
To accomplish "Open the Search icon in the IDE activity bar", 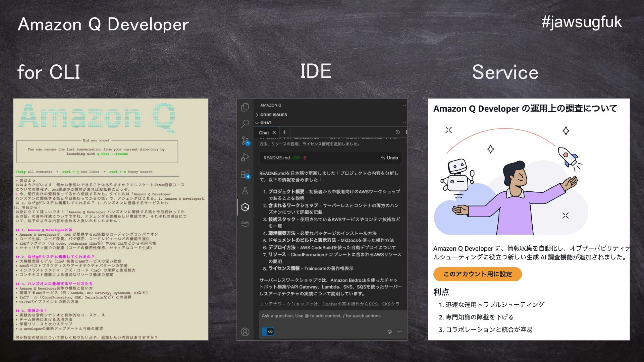I will (x=245, y=124).
